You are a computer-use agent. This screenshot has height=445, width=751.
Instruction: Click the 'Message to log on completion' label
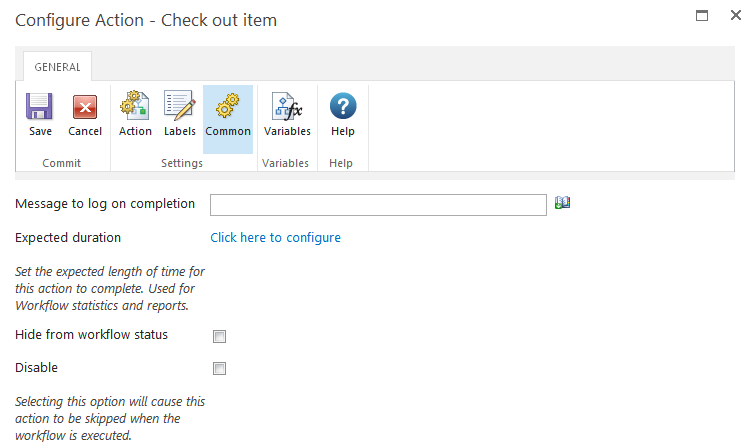(x=105, y=204)
